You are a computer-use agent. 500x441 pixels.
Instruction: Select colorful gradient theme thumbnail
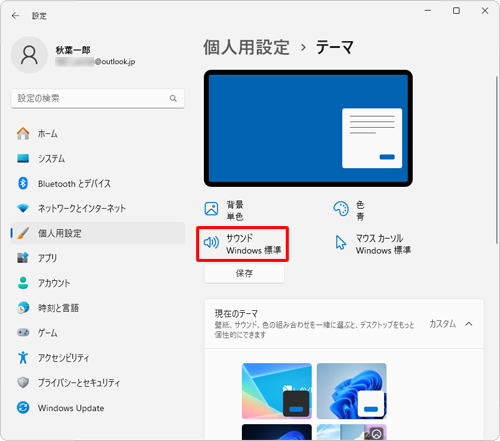[277, 391]
